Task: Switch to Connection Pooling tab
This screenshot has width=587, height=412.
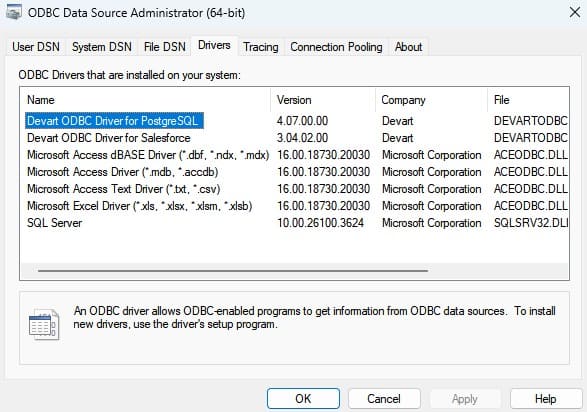Action: coord(336,47)
